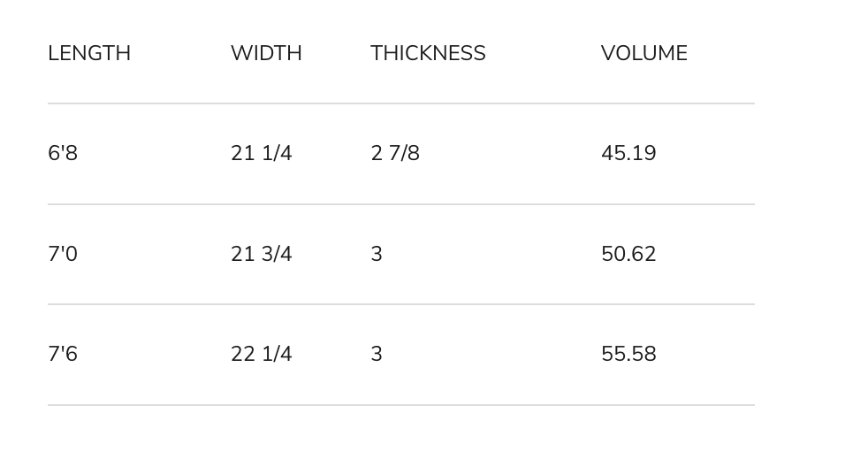Click the 50.62 volume value
Image resolution: width=868 pixels, height=467 pixels.
coord(628,254)
